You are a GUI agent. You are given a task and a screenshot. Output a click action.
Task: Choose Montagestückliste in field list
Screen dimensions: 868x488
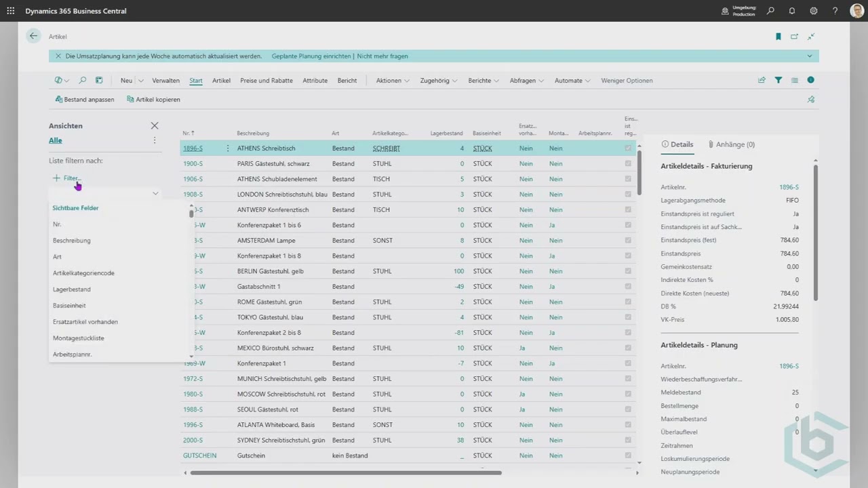click(79, 338)
